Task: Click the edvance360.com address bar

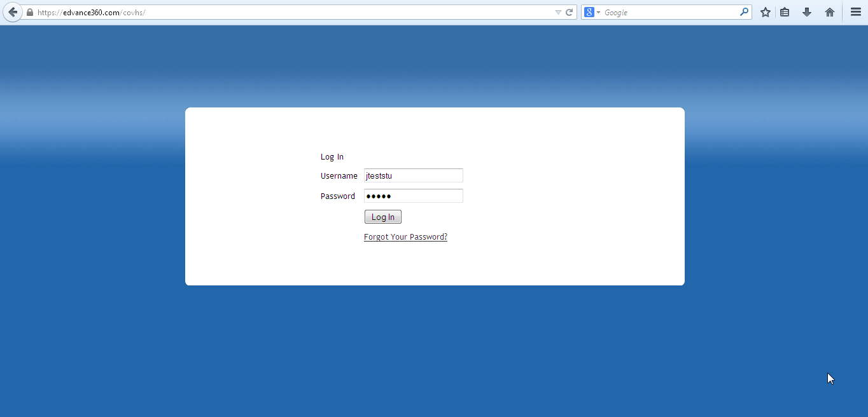Action: point(286,12)
